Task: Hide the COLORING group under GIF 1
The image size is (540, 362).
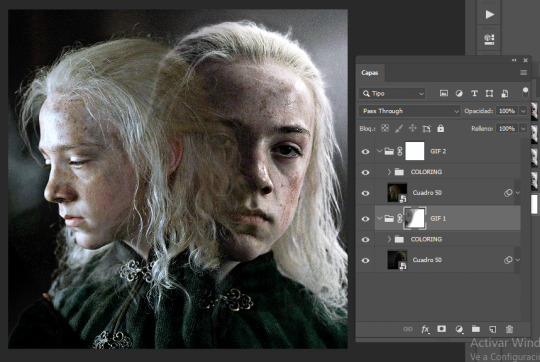Action: click(366, 240)
